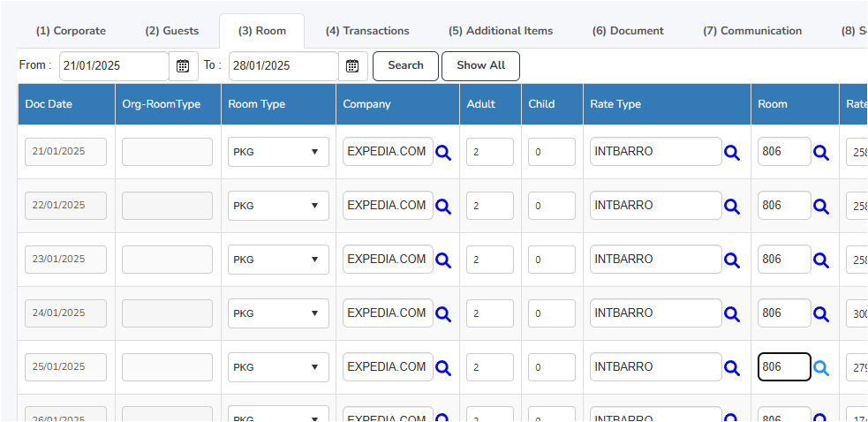Screen dimensions: 868x422
Task: Search room for the 25/01/2025 row
Action: (821, 368)
